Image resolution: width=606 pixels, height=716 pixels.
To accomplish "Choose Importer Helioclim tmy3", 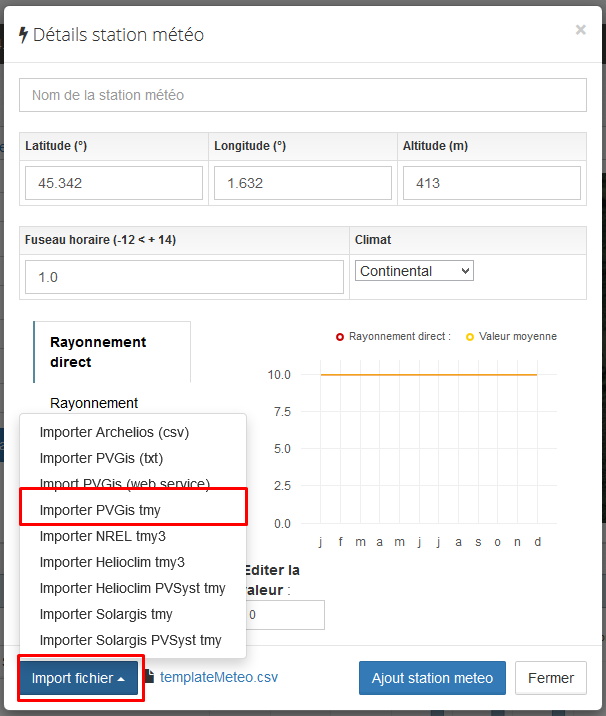I will pos(133,562).
